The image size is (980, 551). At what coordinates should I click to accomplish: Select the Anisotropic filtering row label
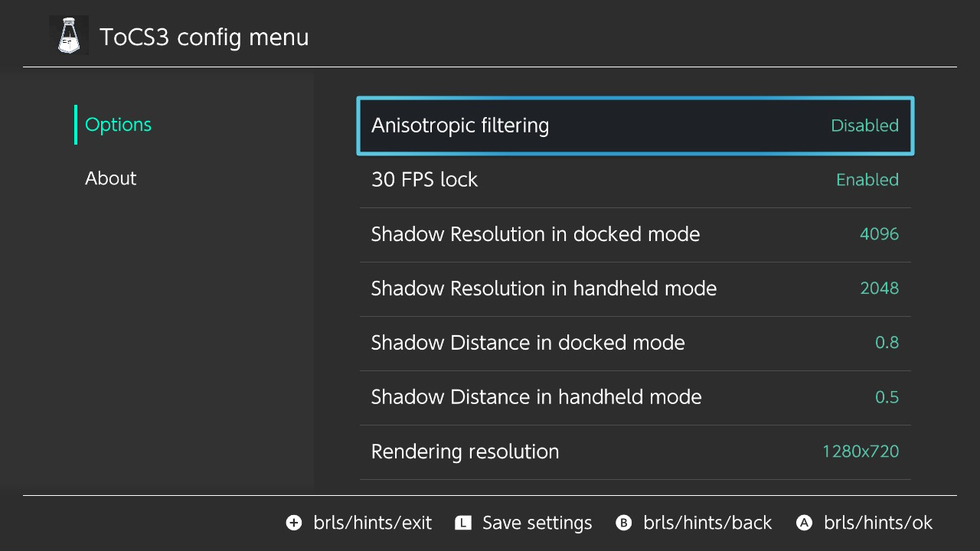(459, 126)
